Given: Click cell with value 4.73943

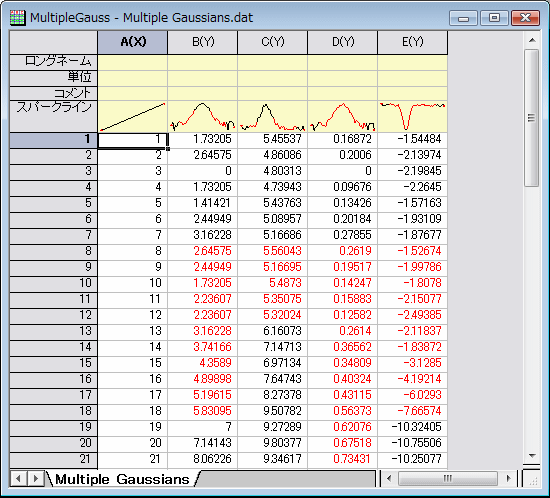Looking at the screenshot, I should click(x=273, y=187).
